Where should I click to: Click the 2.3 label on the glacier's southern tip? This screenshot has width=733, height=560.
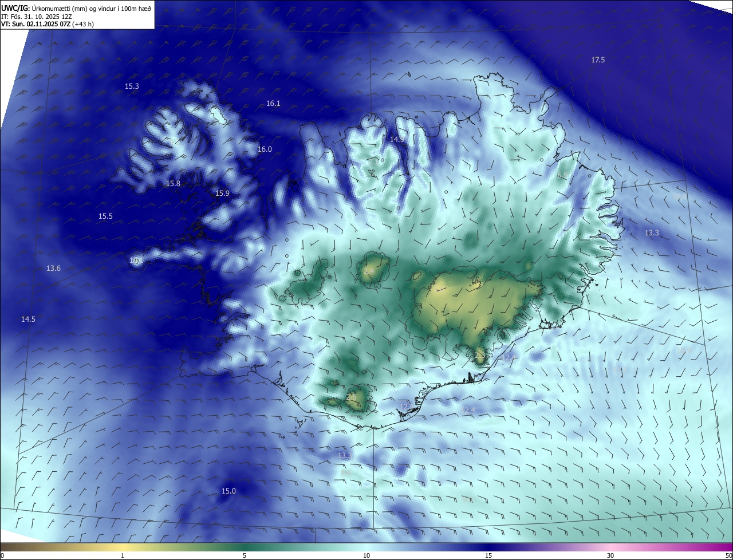click(x=480, y=356)
